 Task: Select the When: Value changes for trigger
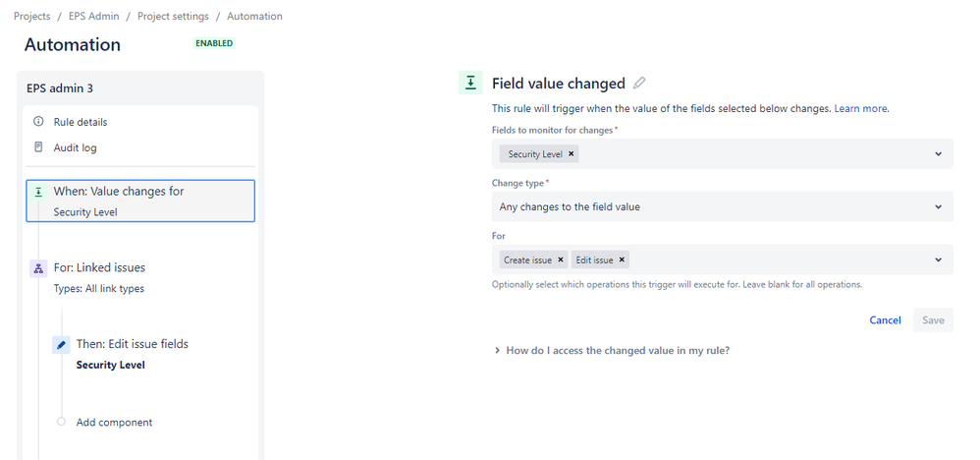click(x=140, y=201)
